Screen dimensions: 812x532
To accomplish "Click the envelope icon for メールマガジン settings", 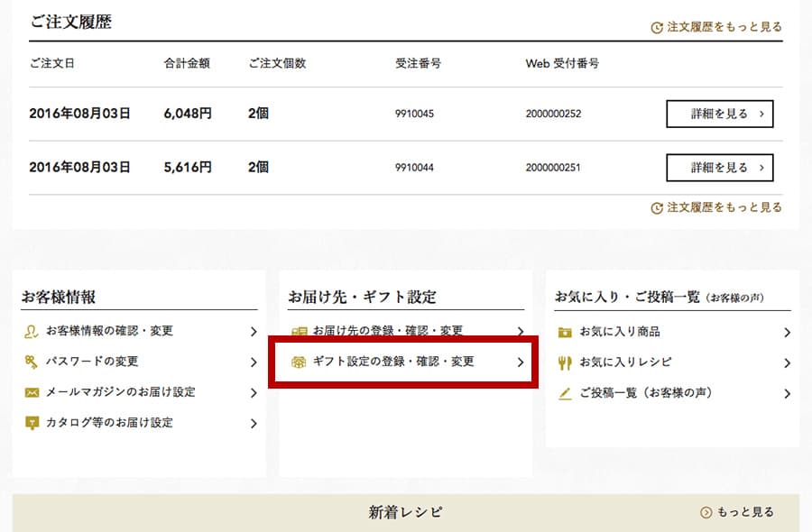I will click(32, 392).
